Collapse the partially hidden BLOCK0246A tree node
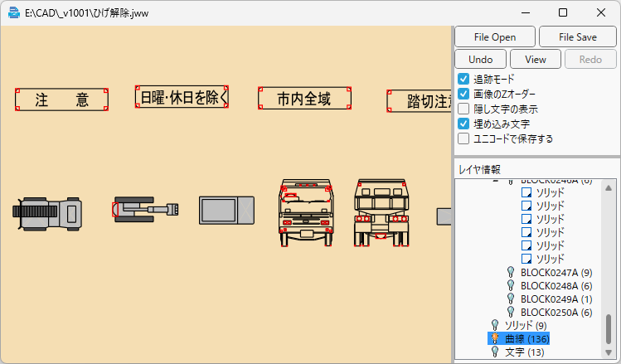 pyautogui.click(x=497, y=182)
